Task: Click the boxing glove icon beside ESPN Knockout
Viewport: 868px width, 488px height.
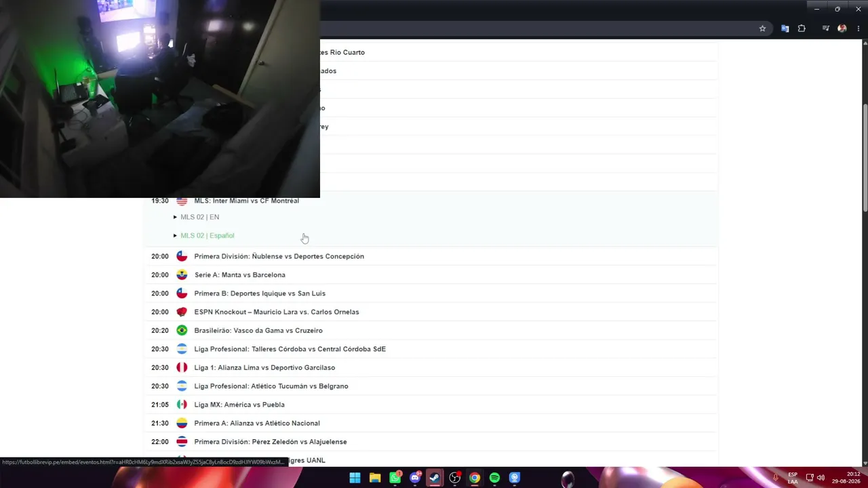Action: pyautogui.click(x=182, y=312)
